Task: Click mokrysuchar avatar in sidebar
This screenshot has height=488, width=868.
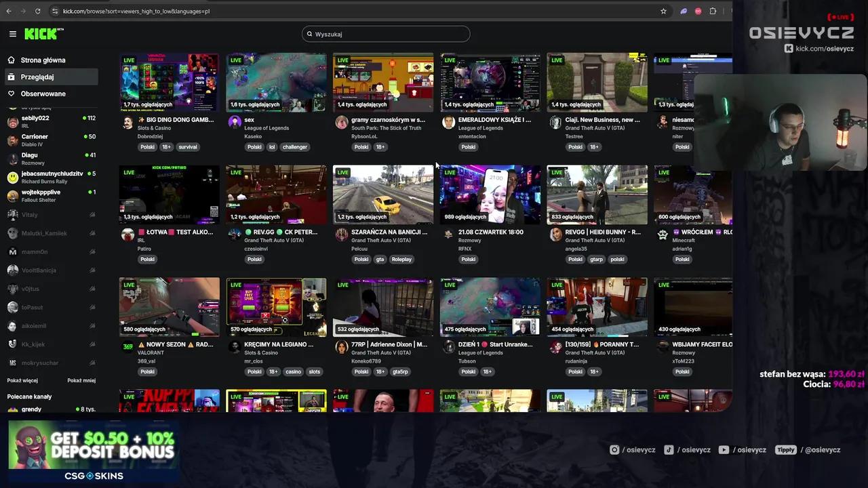Action: pos(12,363)
